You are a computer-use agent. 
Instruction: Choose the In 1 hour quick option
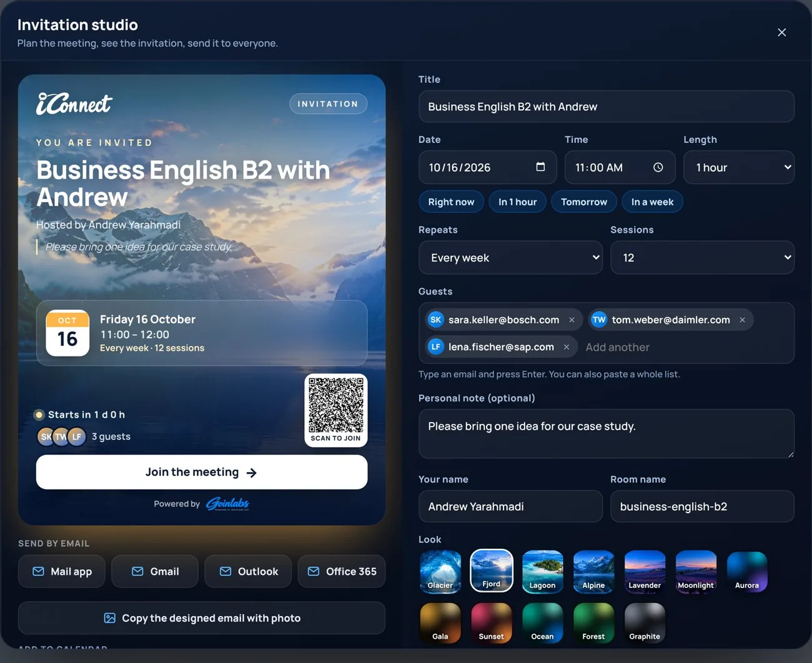pyautogui.click(x=517, y=202)
